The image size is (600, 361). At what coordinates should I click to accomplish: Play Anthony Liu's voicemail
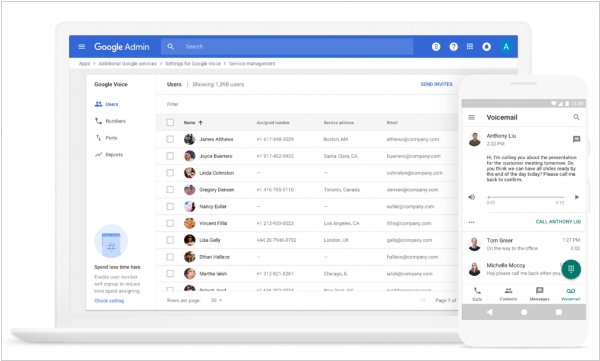pyautogui.click(x=577, y=197)
